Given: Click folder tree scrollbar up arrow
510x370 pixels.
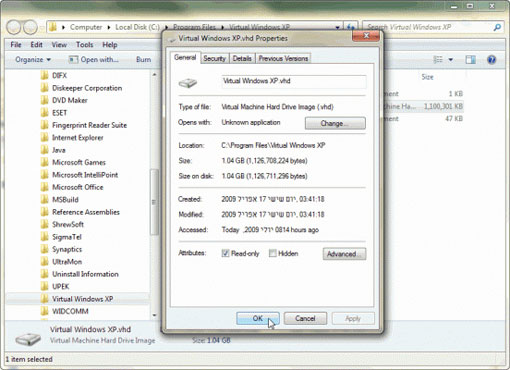Looking at the screenshot, I should pos(154,75).
